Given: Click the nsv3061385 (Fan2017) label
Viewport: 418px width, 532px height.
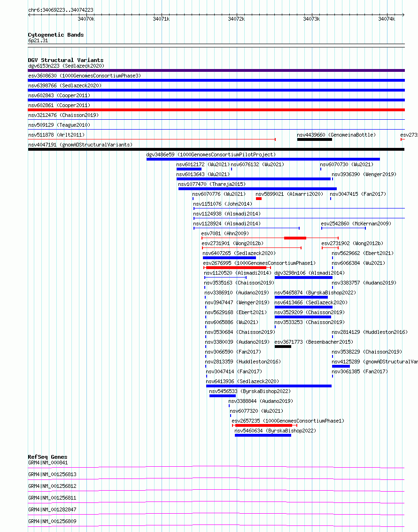Looking at the screenshot, I should coord(360,371).
